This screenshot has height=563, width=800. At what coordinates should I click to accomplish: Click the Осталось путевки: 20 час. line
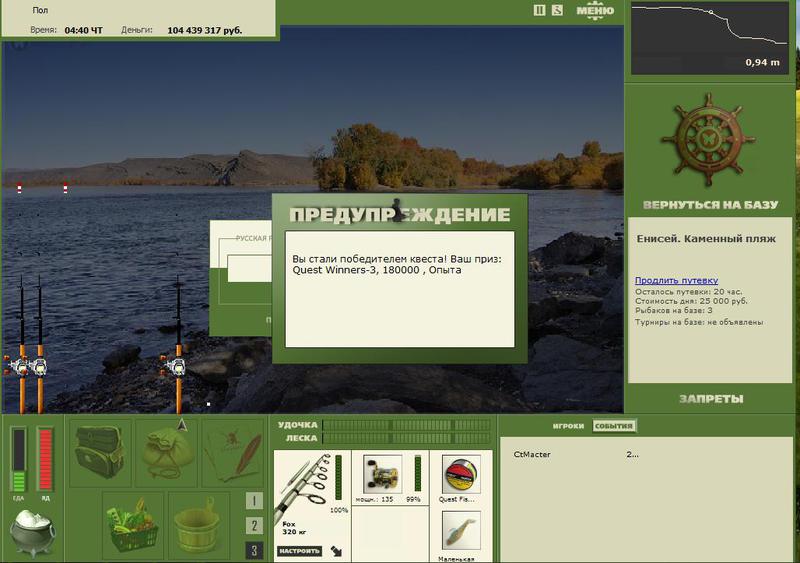688,292
